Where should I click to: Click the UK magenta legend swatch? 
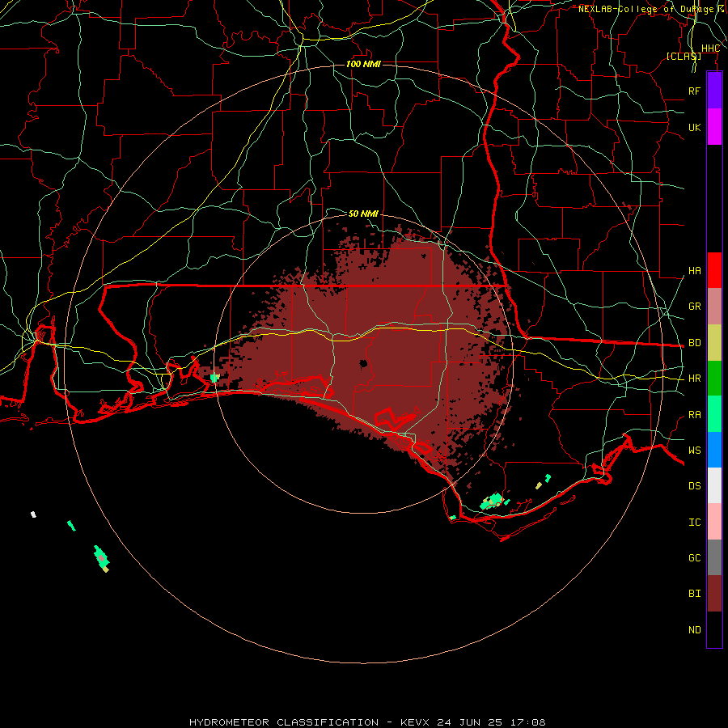(x=714, y=127)
